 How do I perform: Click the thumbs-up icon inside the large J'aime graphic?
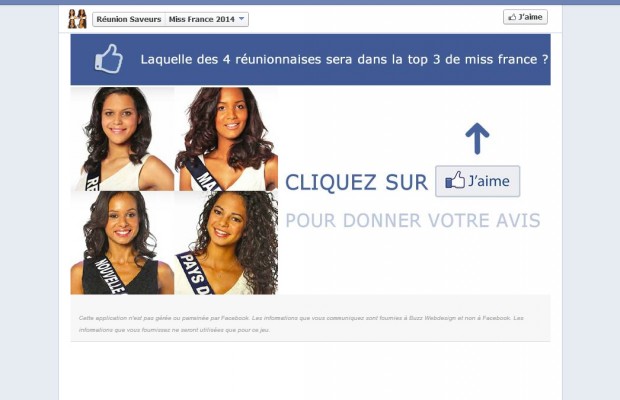click(455, 180)
